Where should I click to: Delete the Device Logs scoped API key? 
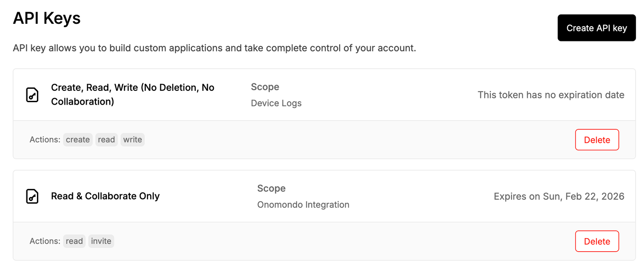click(x=597, y=140)
